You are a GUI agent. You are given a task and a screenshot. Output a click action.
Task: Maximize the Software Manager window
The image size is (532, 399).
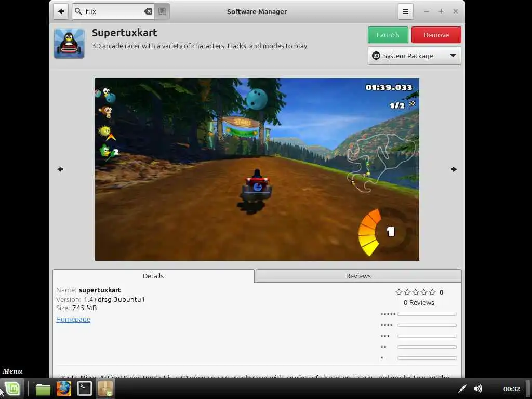coord(441,11)
